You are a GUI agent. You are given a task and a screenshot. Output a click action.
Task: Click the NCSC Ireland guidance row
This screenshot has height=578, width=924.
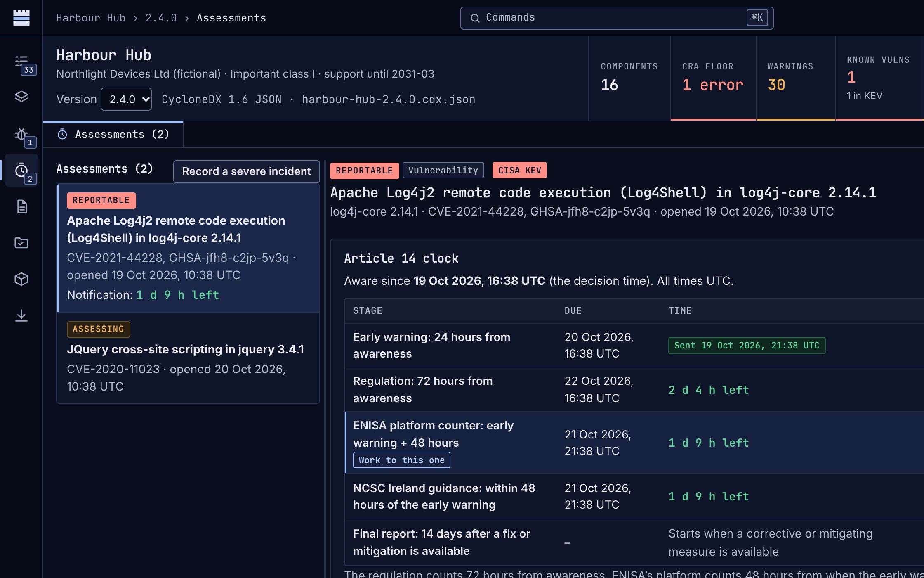coord(634,496)
